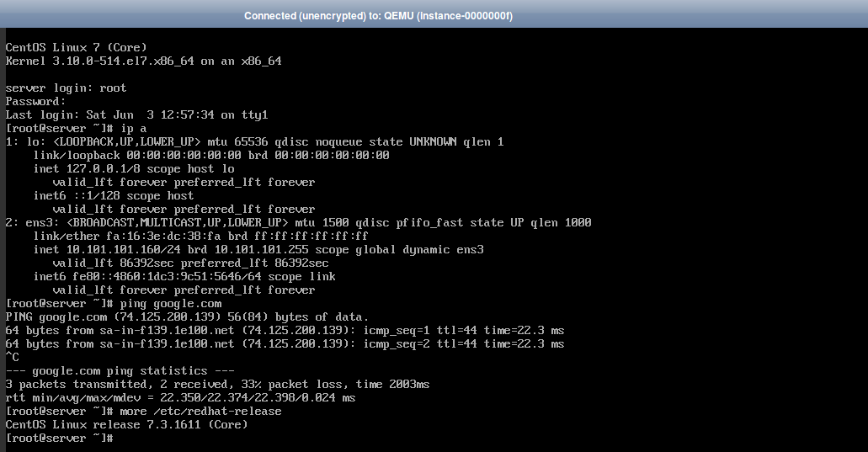This screenshot has width=868, height=452.
Task: Click the 'inet6 ::1/128 scope host' line
Action: [x=114, y=196]
